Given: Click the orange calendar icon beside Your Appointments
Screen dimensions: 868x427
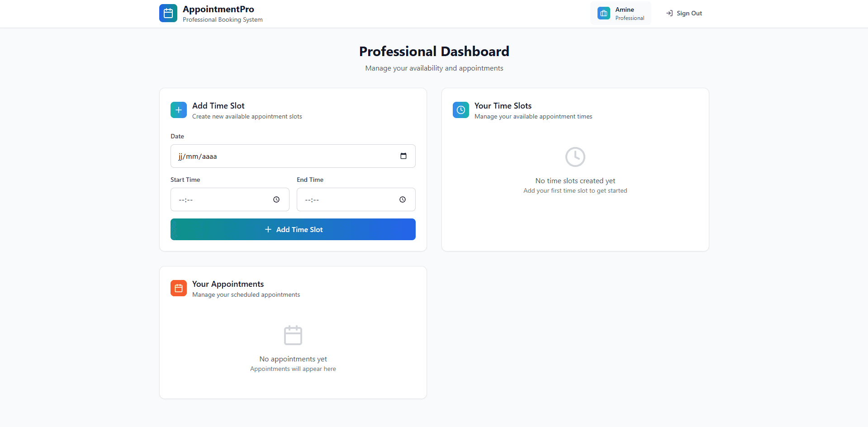Looking at the screenshot, I should tap(179, 288).
